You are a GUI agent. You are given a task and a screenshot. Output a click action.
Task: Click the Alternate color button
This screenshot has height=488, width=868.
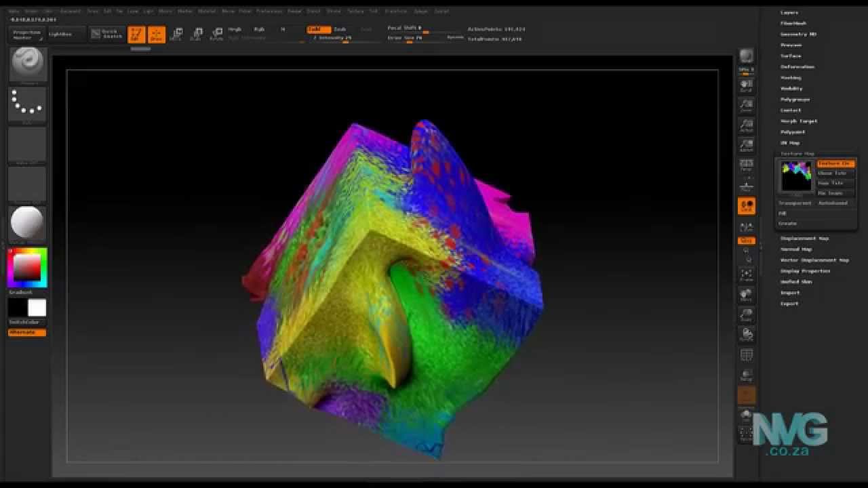click(27, 333)
